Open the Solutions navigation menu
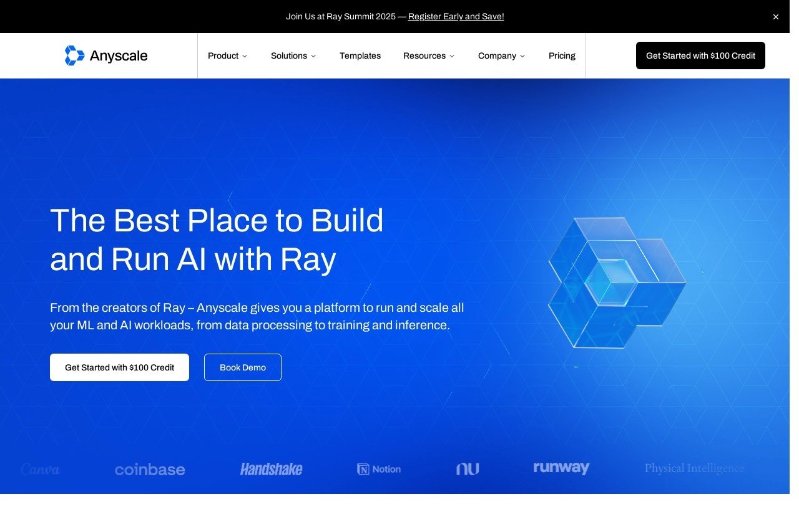Viewport: 799px width, 532px height. 293,56
